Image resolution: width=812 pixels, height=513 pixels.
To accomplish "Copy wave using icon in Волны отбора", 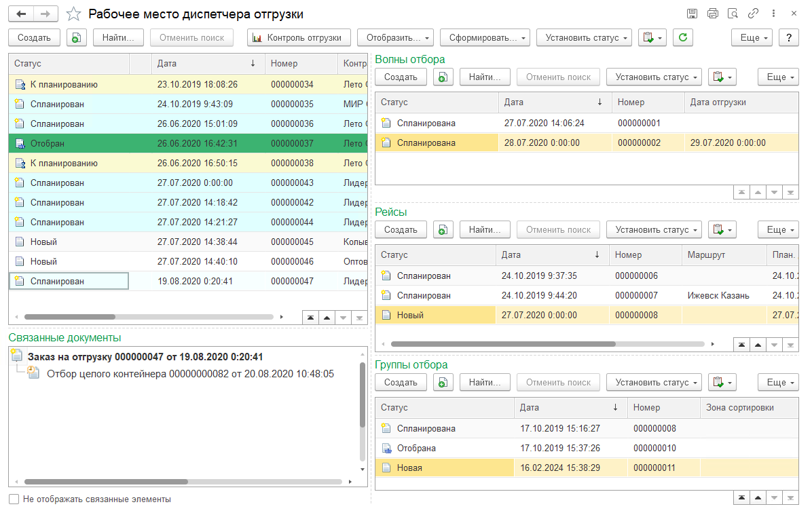I will (443, 77).
